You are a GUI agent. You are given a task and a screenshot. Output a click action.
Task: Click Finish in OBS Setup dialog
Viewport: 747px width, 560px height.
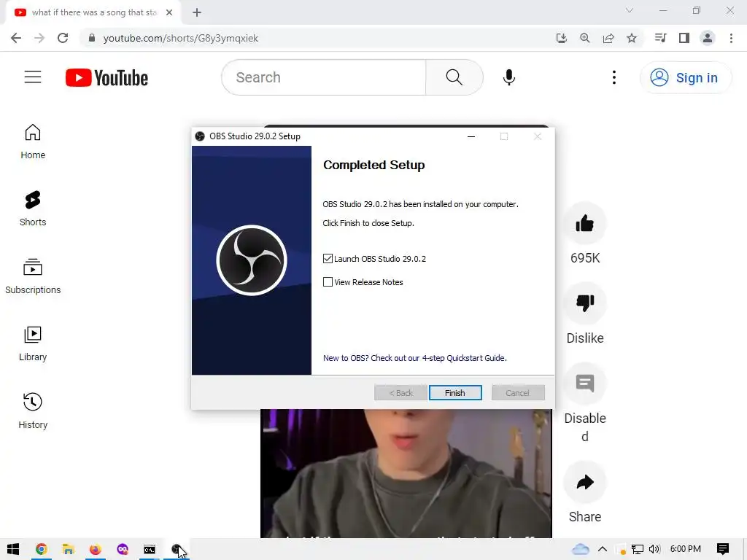click(x=455, y=393)
